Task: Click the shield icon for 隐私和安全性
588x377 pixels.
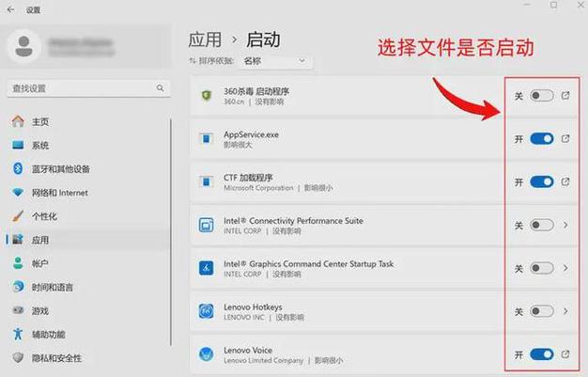Action: tap(18, 357)
